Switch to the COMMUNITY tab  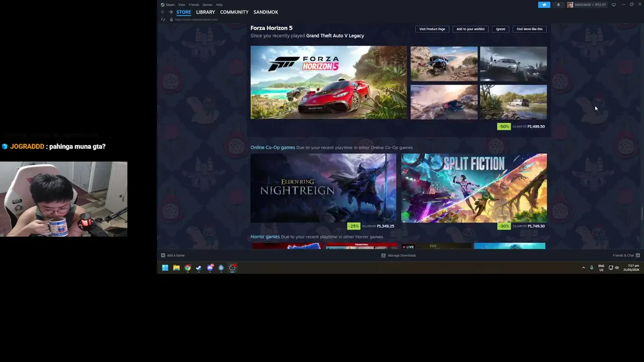(x=234, y=12)
